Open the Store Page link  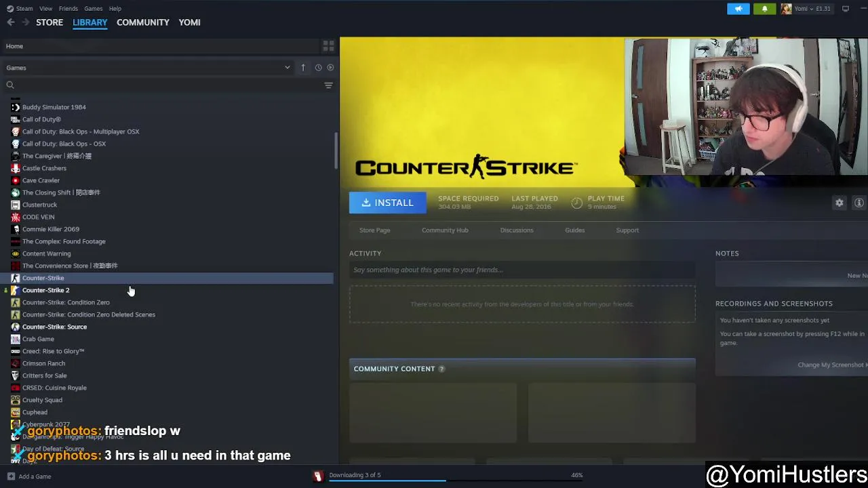click(x=375, y=230)
